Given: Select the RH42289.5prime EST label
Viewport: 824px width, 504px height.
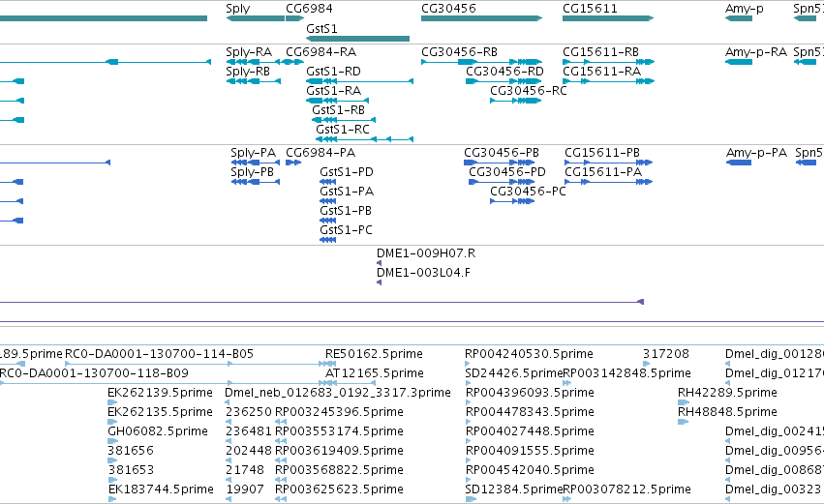Looking at the screenshot, I should point(727,393).
